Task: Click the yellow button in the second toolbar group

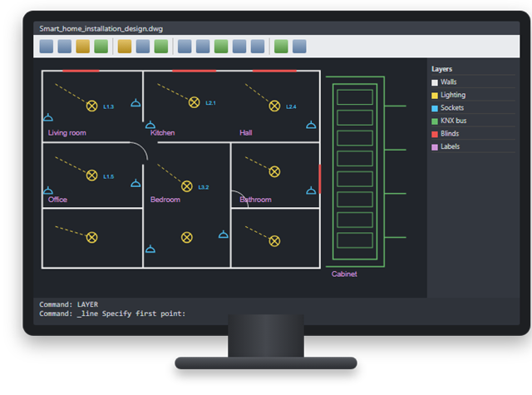Action: coord(125,47)
